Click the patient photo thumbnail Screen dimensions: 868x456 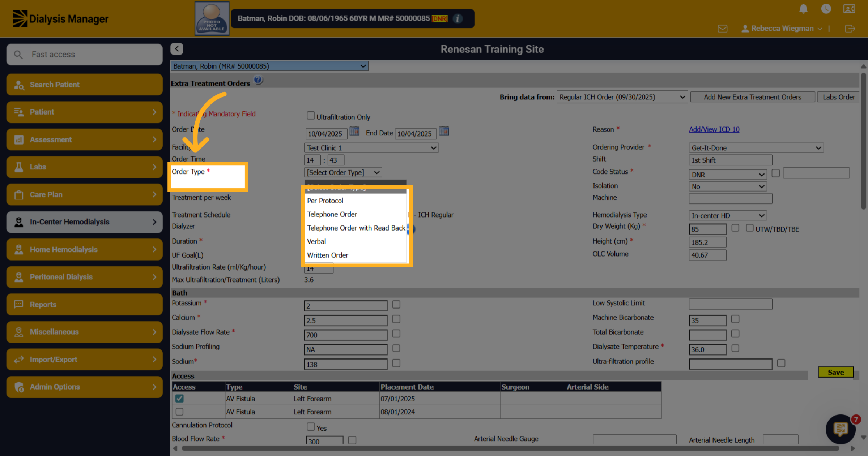[212, 18]
